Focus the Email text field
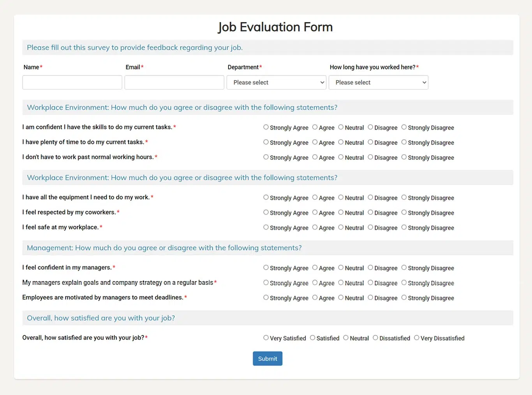Viewport: 532px width, 395px height. tap(174, 83)
